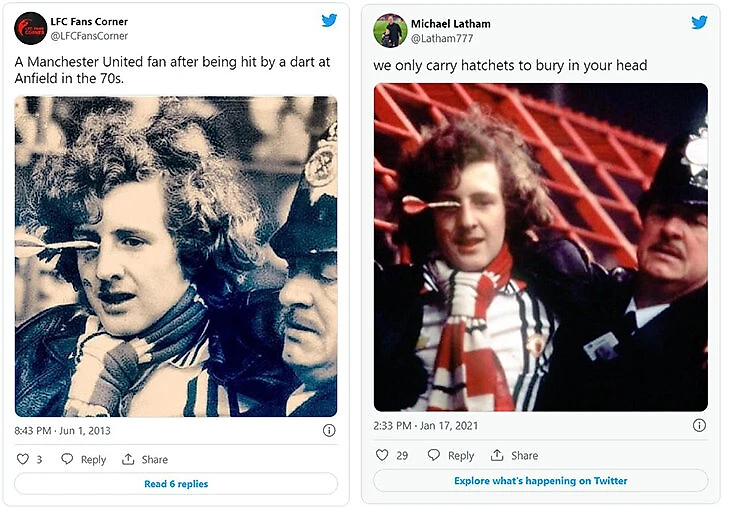Image resolution: width=730 pixels, height=507 pixels.
Task: Like the Michael Latham tweet using the heart icon
Action: 382,455
